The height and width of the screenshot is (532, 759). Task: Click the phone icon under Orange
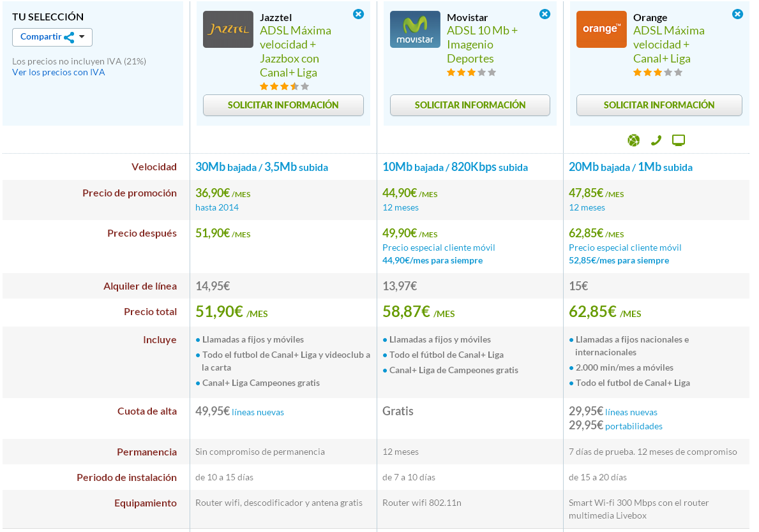[656, 140]
